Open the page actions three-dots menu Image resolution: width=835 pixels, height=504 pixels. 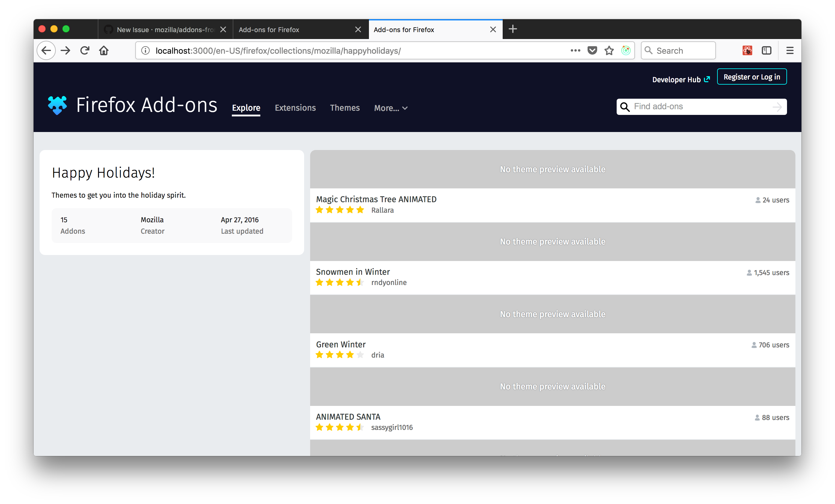(575, 50)
